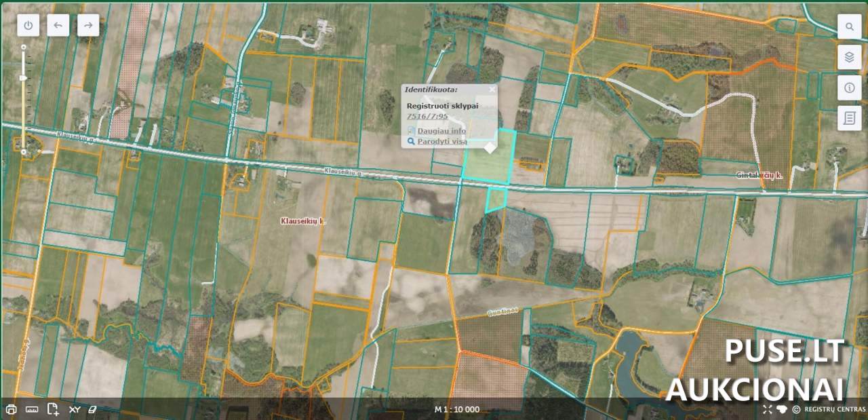Screen dimensions: 868x420
Task: Select the ruler measurement tool
Action: click(32, 409)
